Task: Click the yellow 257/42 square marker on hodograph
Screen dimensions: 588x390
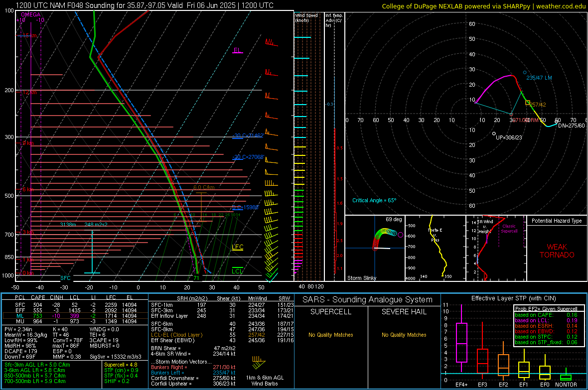Action: tap(528, 103)
